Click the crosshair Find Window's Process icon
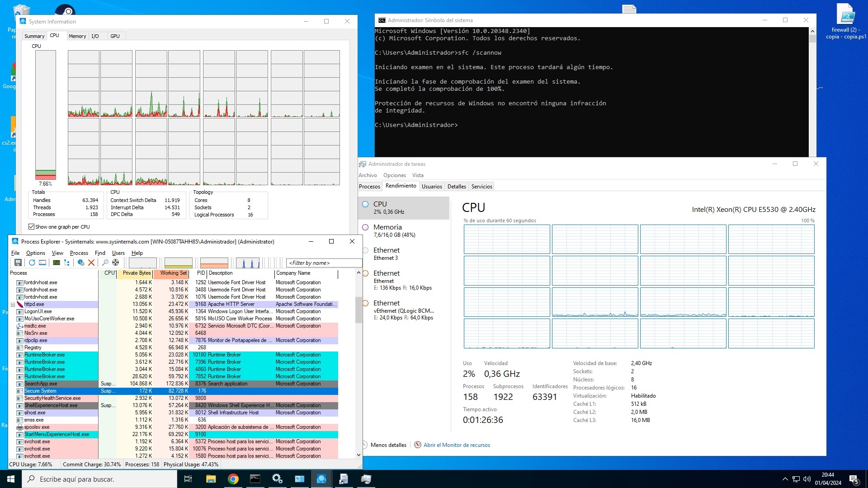This screenshot has width=868, height=488. tap(116, 263)
